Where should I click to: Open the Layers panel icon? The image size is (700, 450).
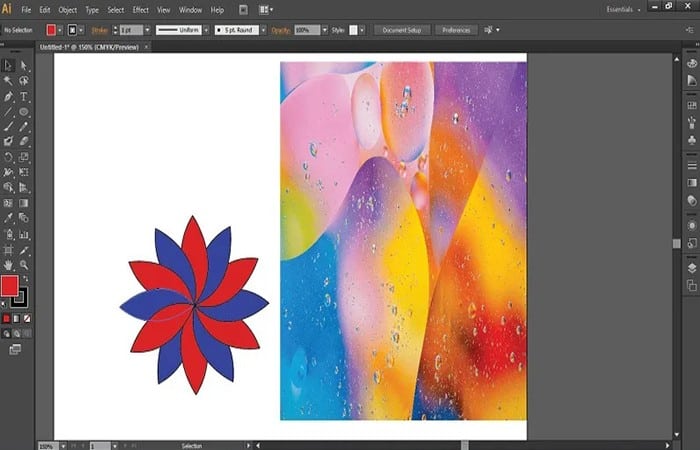(x=691, y=268)
